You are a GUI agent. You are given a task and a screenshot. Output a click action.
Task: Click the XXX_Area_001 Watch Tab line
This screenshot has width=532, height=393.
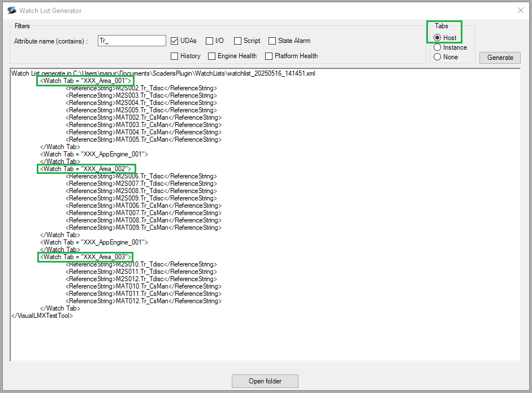(85, 81)
